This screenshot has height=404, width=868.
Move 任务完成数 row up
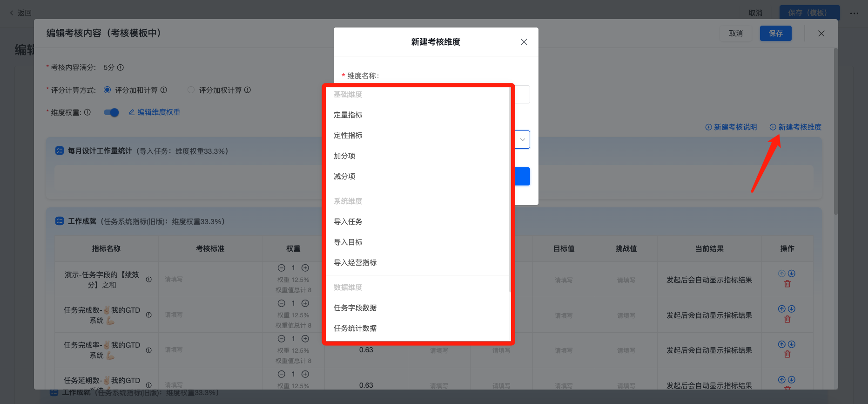click(782, 309)
